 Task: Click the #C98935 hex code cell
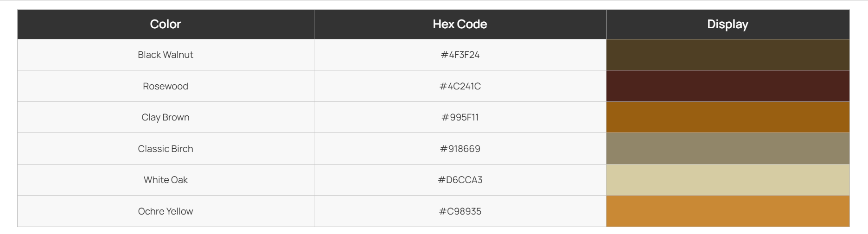(x=460, y=211)
